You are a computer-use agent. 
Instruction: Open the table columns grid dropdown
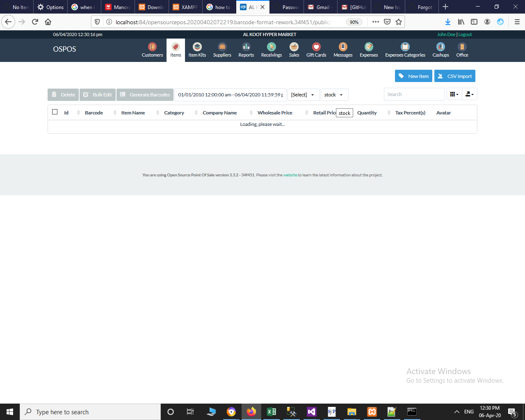click(454, 94)
